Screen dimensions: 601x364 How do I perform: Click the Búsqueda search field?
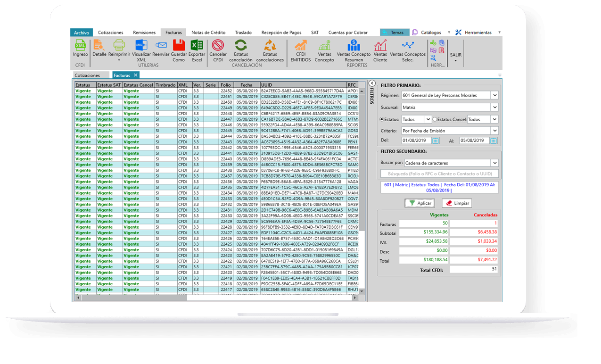(439, 174)
